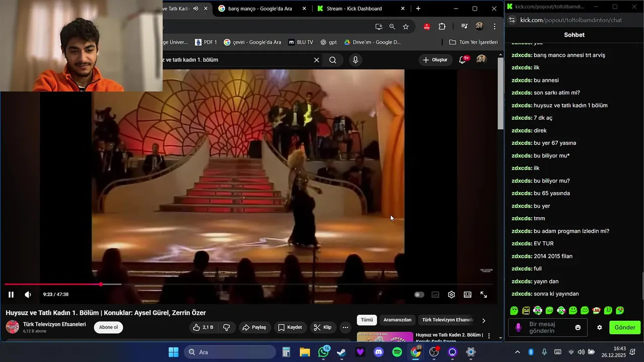
Task: Open the Oluştur create menu
Action: (x=435, y=60)
